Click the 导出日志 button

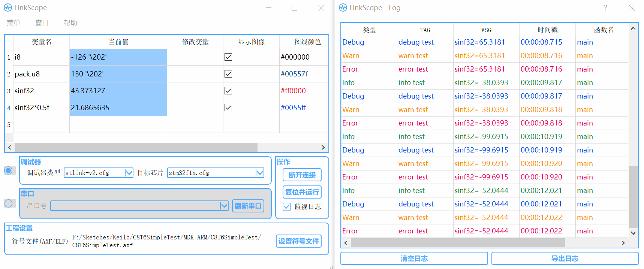pyautogui.click(x=565, y=259)
